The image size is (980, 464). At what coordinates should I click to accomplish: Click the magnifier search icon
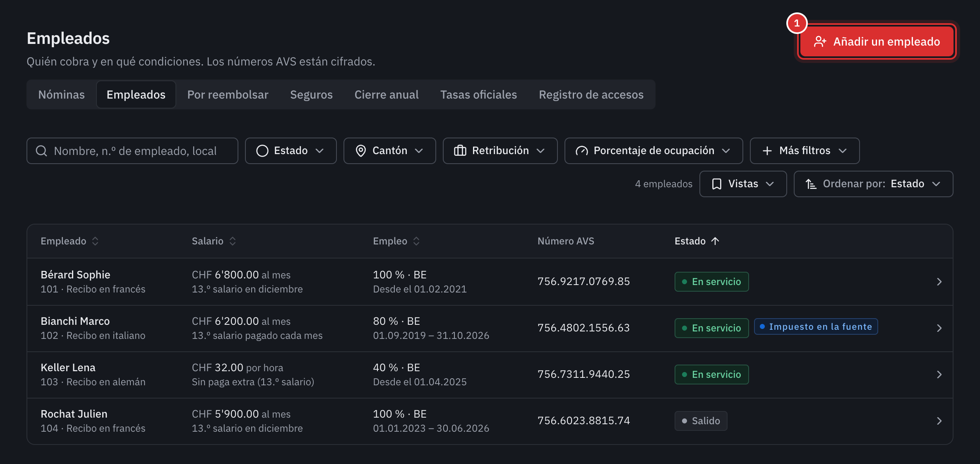pyautogui.click(x=41, y=151)
